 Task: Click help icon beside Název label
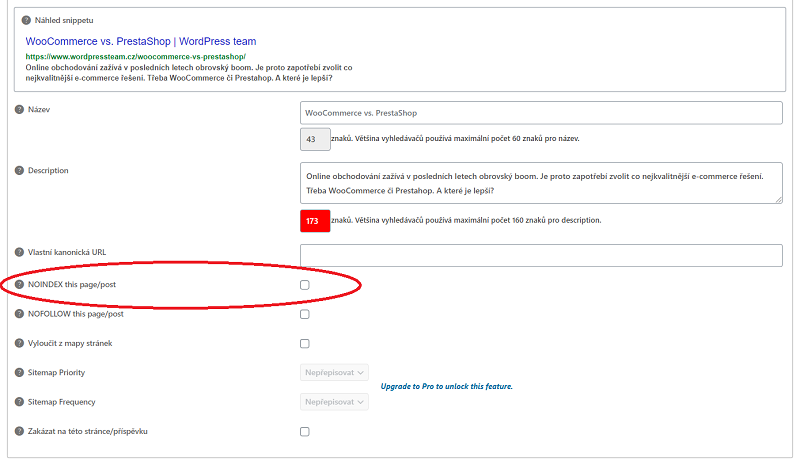19,110
